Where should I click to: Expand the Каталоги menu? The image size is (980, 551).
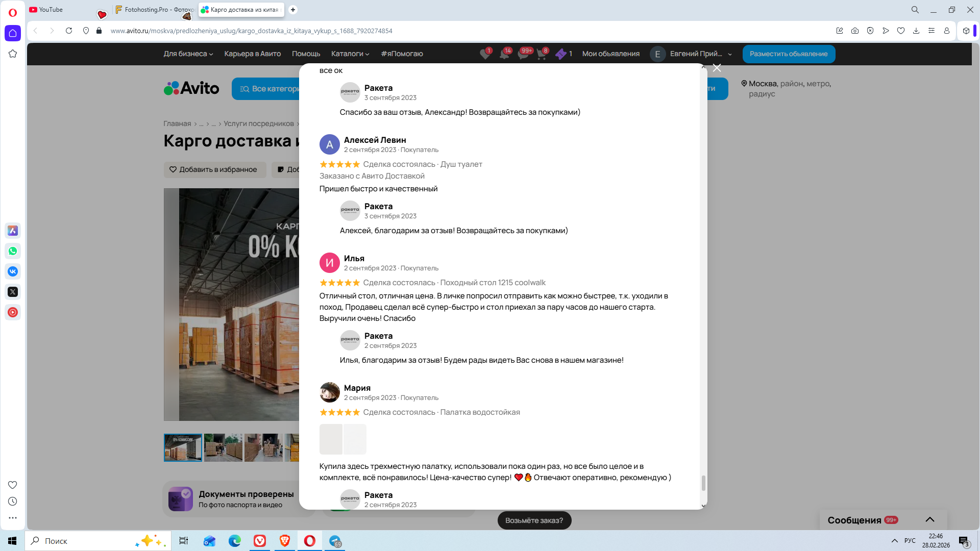pyautogui.click(x=350, y=54)
